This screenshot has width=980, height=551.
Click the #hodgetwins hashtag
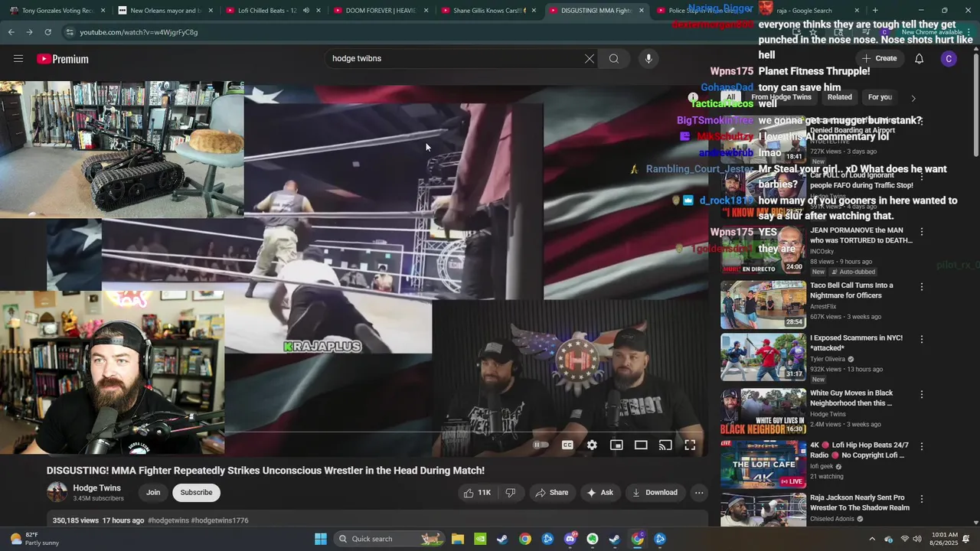pyautogui.click(x=168, y=520)
